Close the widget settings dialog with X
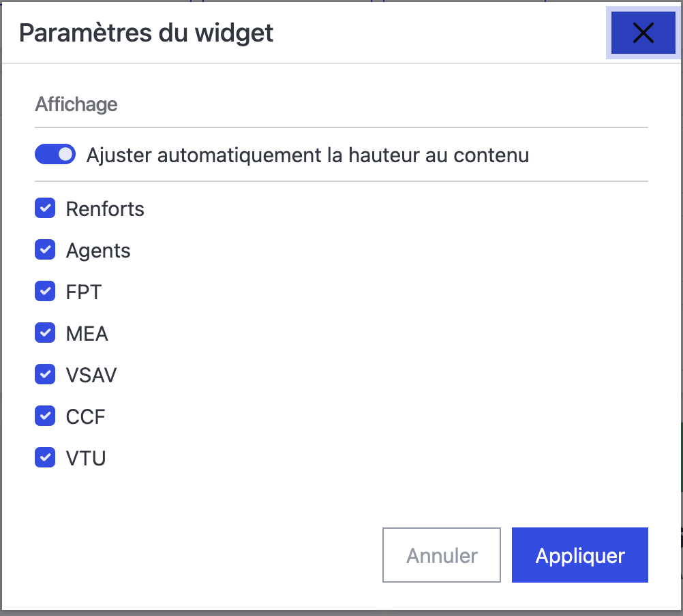Viewport: 683px width, 616px height. [643, 33]
